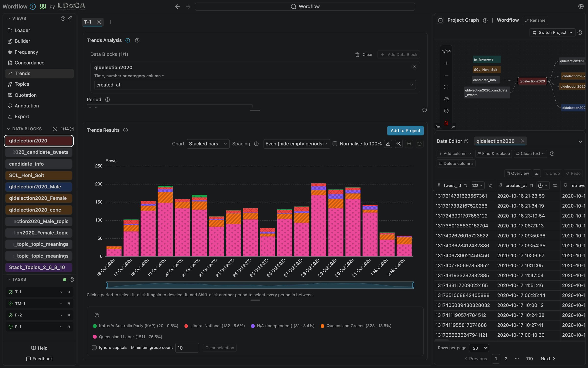Go to Next page of data
This screenshot has height=368, width=588.
tap(548, 359)
